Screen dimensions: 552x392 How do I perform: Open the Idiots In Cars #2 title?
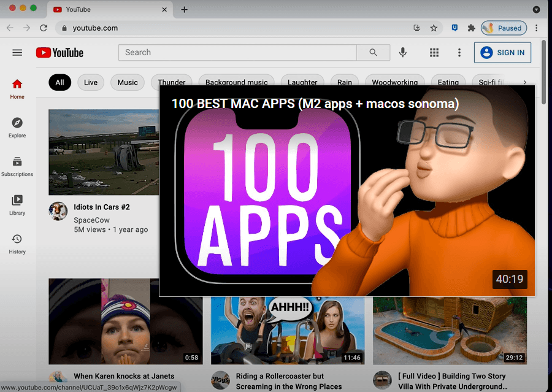pos(102,207)
